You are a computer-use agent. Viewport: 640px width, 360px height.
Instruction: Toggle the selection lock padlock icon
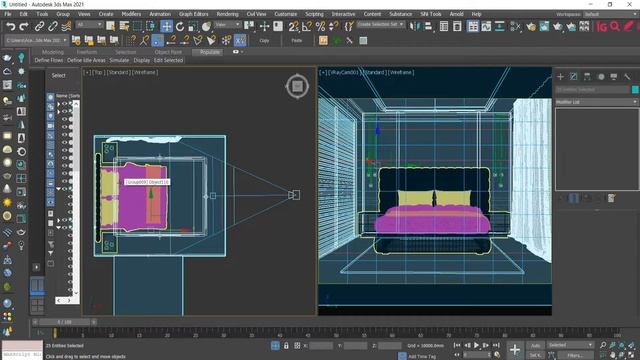[x=286, y=346]
